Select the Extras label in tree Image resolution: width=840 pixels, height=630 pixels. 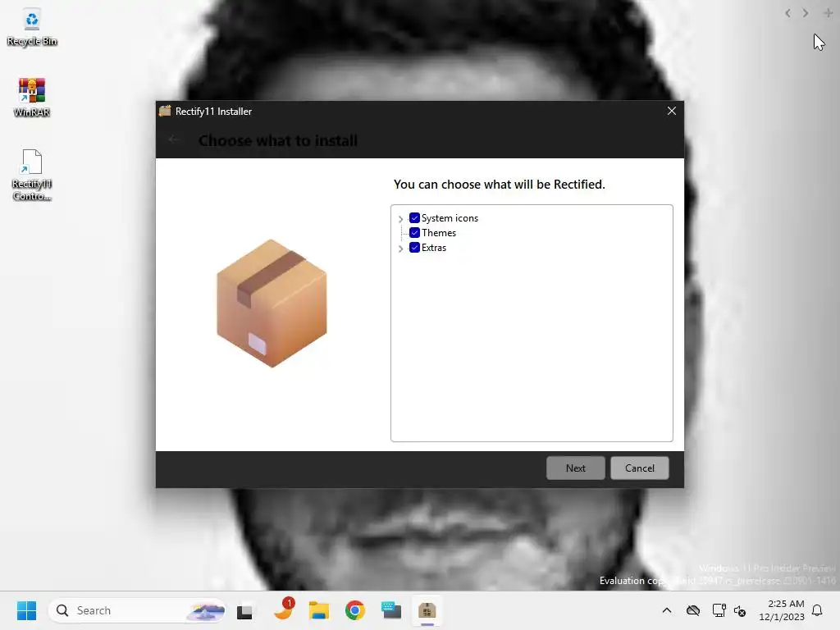point(433,248)
